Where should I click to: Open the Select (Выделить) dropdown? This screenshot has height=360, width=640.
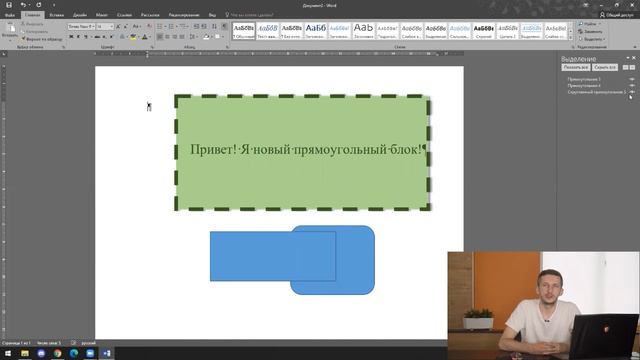592,39
